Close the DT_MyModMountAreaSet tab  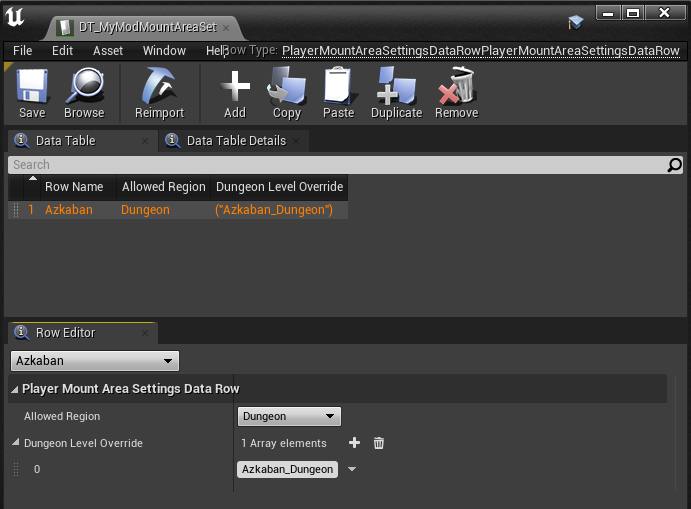pos(226,28)
